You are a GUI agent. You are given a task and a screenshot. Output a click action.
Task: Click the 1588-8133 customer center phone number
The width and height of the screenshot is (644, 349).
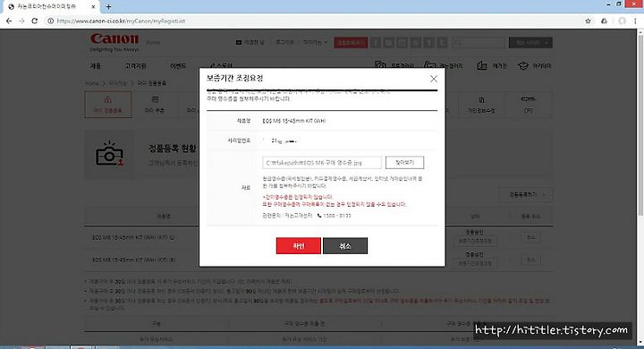(337, 216)
